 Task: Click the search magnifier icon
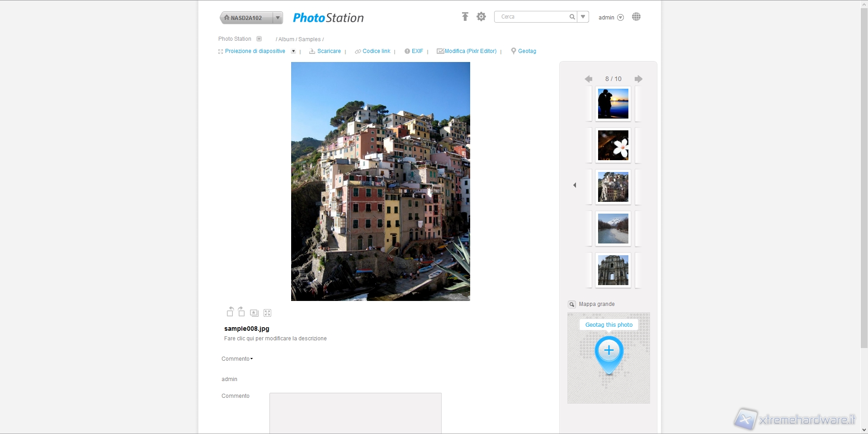click(x=572, y=17)
